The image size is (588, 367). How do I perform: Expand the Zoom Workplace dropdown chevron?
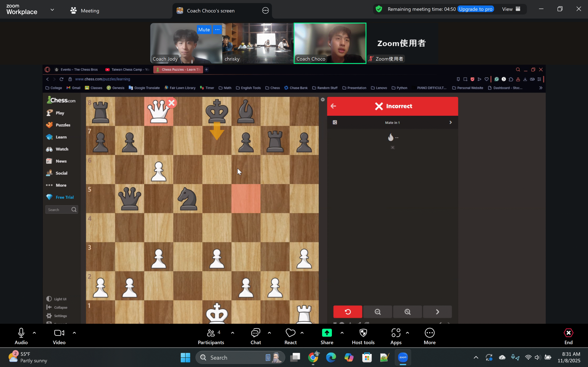[52, 10]
